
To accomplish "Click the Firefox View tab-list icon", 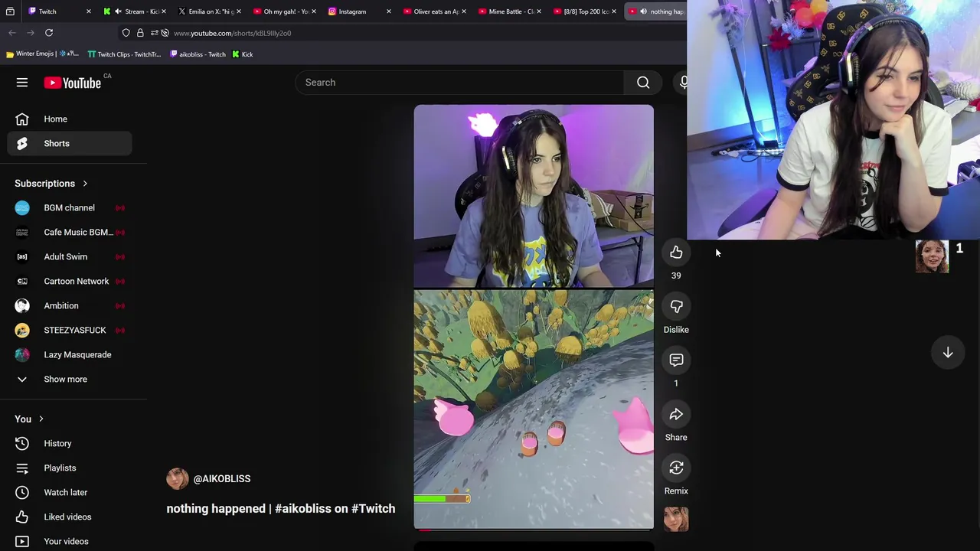I will point(10,11).
